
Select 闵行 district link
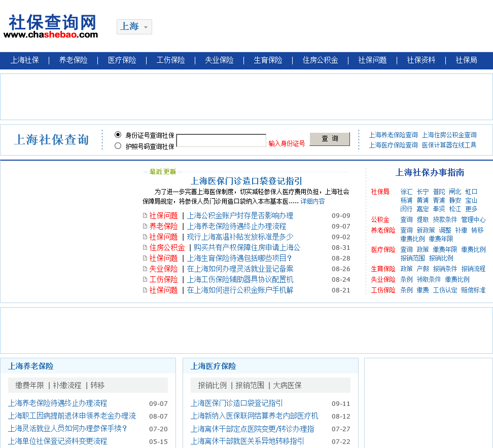coord(407,209)
